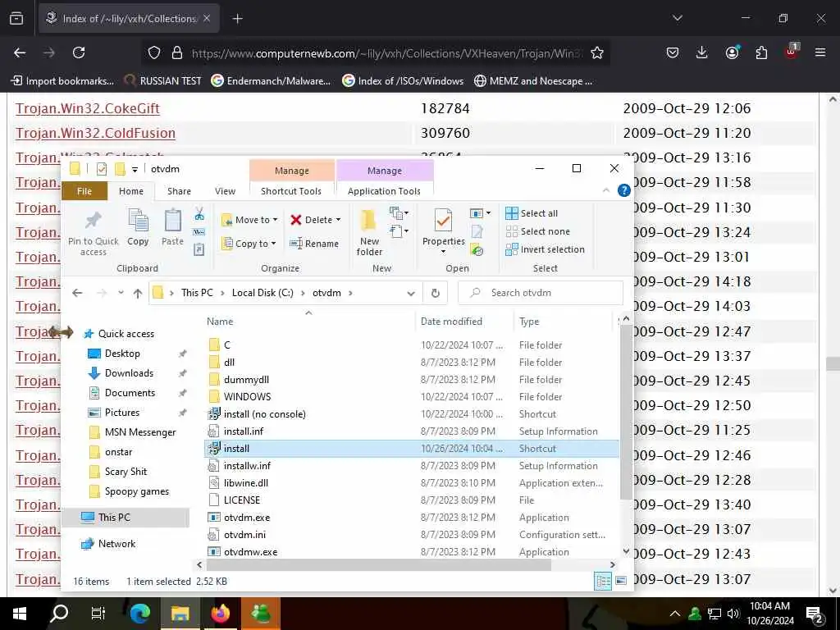Screen dimensions: 840x630
Task: Reload the page in Firefox
Action: pos(79,52)
